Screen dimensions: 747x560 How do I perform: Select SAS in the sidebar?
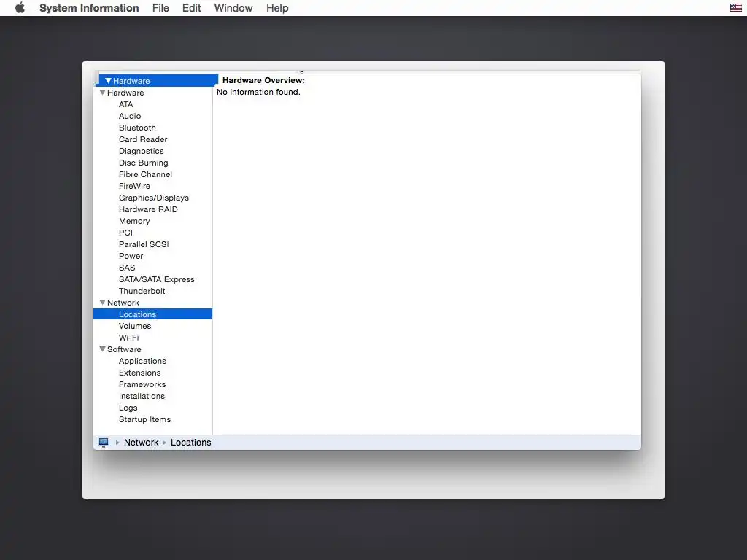click(x=127, y=268)
